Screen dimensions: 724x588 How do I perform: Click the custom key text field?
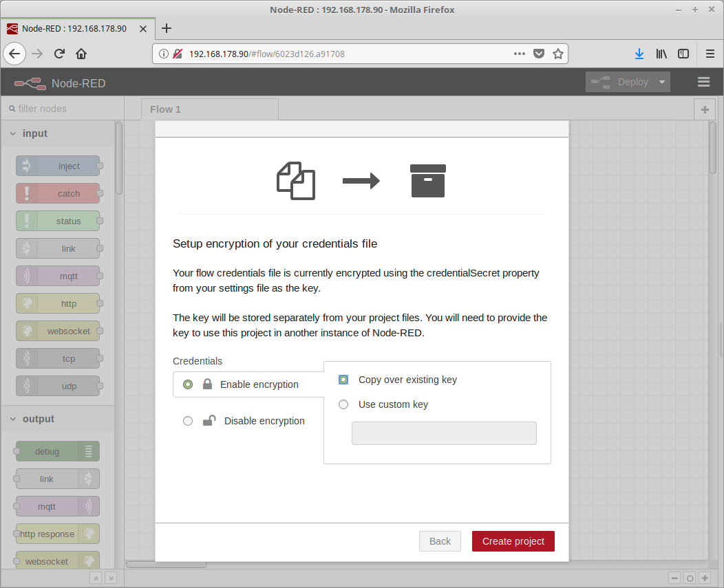pyautogui.click(x=444, y=433)
